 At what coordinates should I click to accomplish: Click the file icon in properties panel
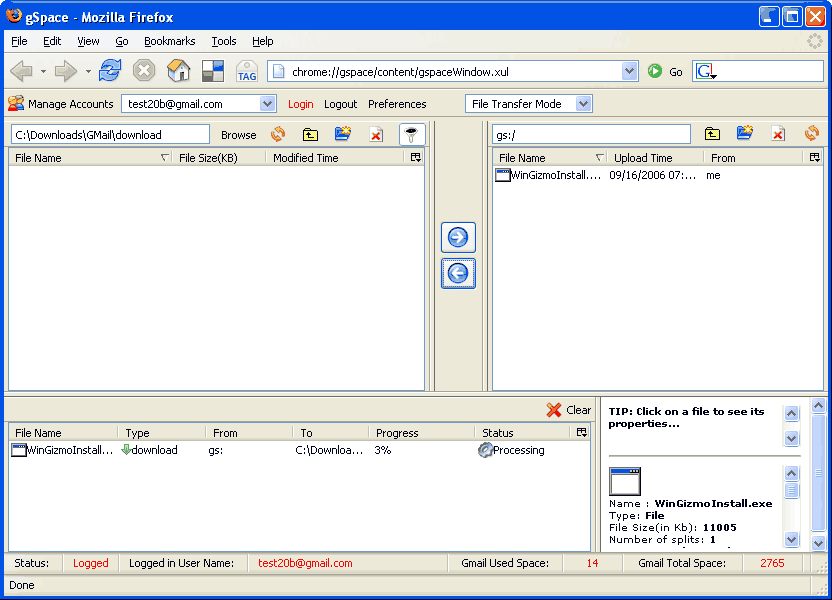click(x=625, y=481)
